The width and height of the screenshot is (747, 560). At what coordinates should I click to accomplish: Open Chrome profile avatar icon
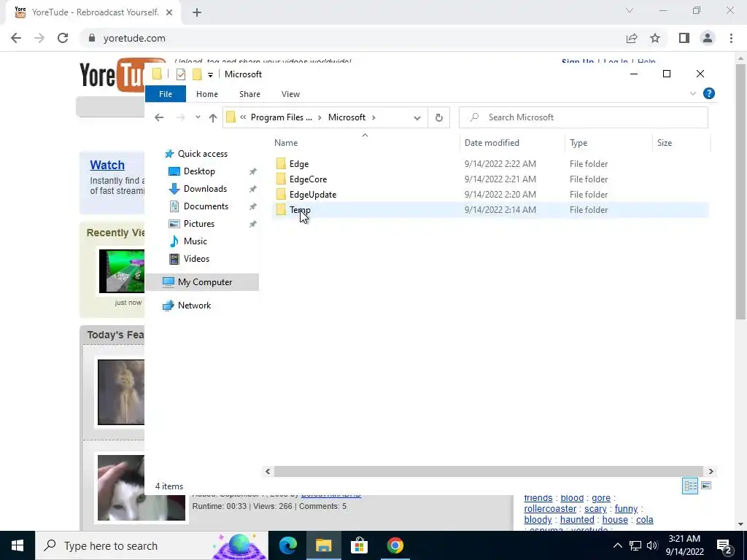pyautogui.click(x=708, y=38)
